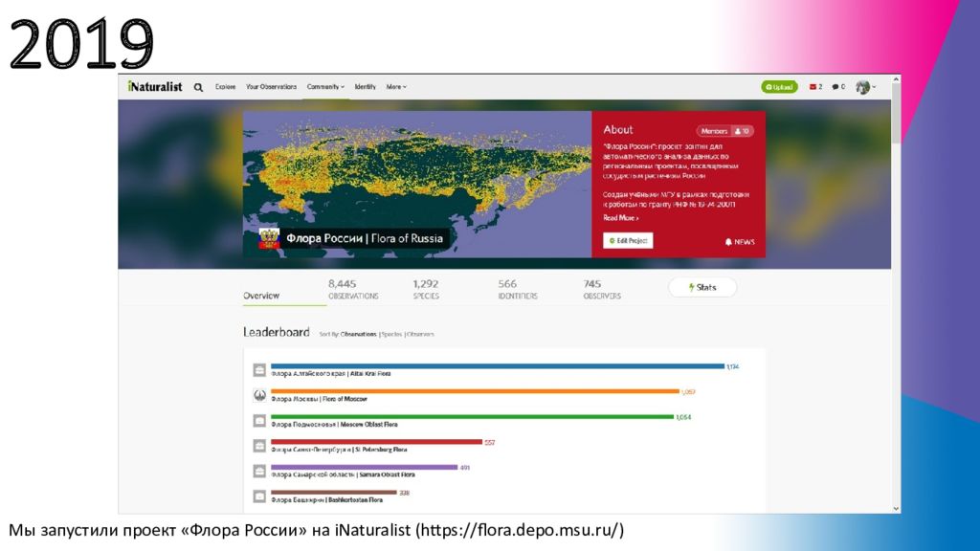This screenshot has height=551, width=980.
Task: Follow the Read More link
Action: 620,218
